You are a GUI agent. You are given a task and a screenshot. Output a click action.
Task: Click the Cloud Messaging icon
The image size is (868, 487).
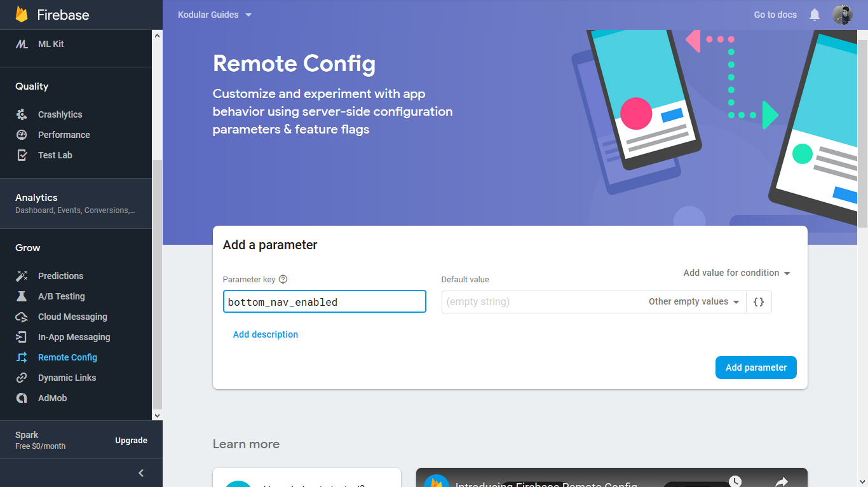tap(22, 317)
